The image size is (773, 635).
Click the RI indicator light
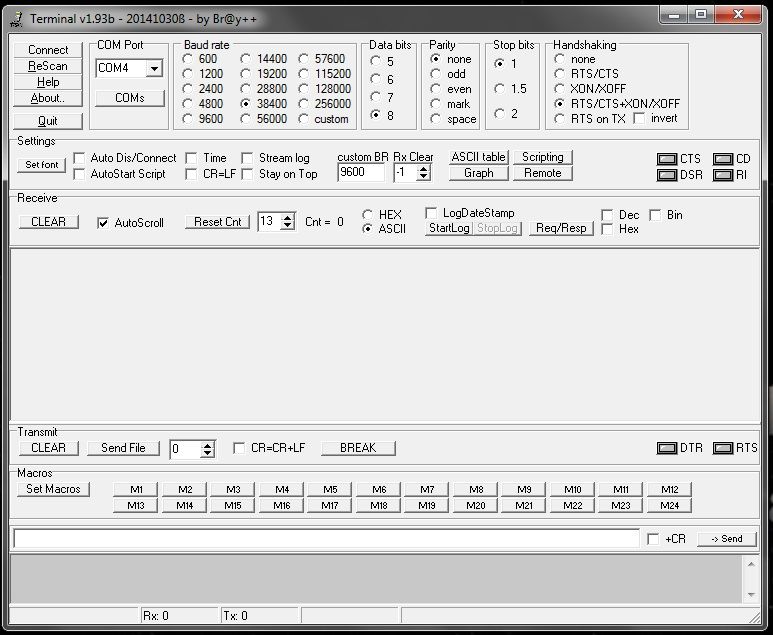click(723, 175)
